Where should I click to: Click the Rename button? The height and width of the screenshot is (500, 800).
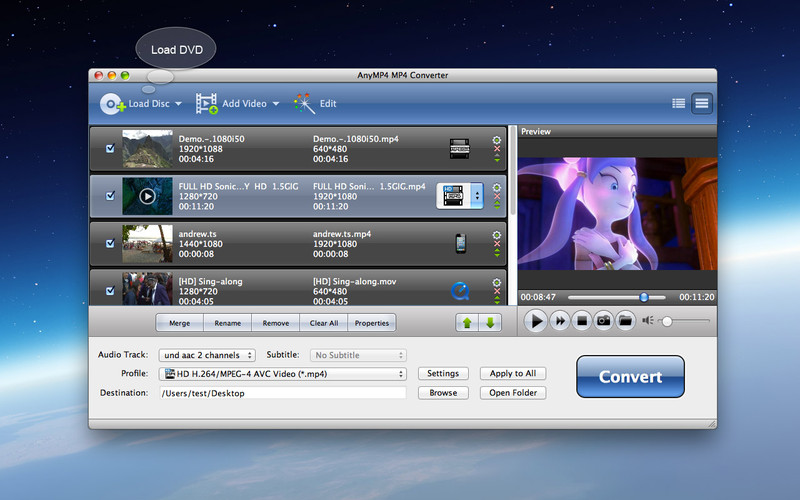(x=228, y=323)
